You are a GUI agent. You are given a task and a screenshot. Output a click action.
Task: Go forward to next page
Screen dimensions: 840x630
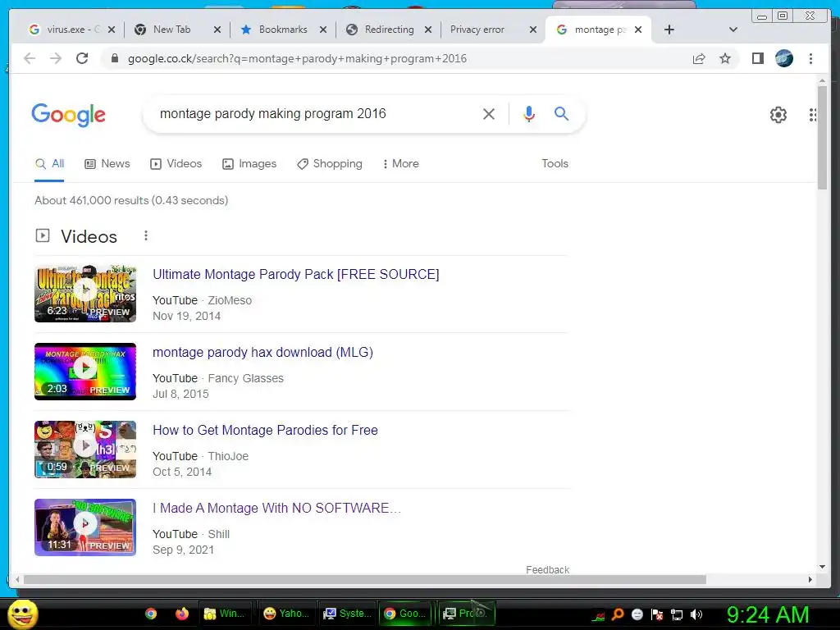56,58
